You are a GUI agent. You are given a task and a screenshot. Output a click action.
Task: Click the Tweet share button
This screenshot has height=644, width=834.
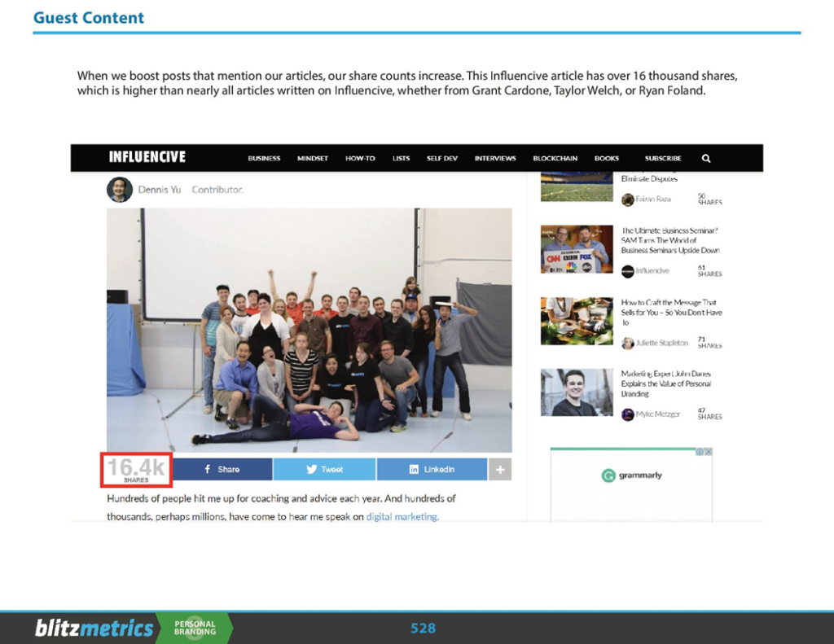coord(324,469)
